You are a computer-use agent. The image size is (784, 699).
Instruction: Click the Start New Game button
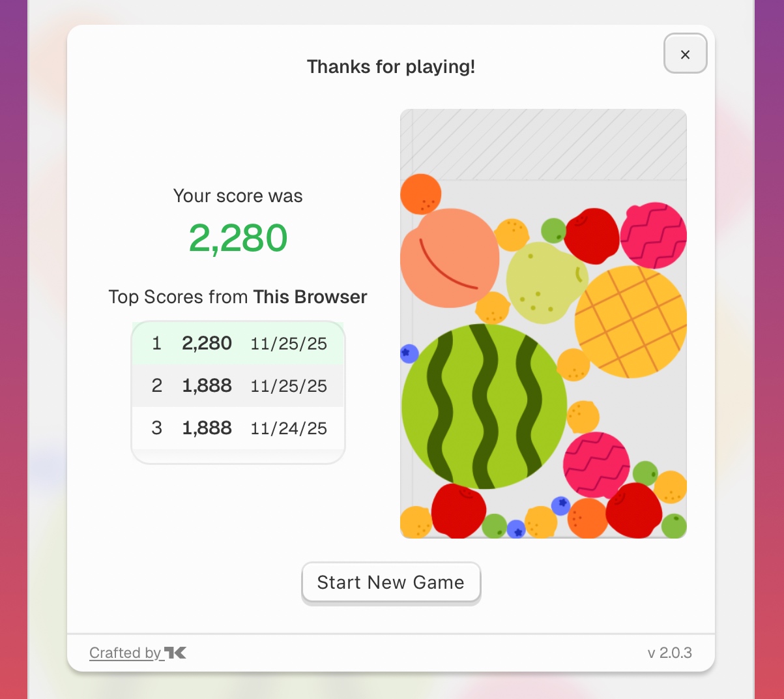(390, 582)
